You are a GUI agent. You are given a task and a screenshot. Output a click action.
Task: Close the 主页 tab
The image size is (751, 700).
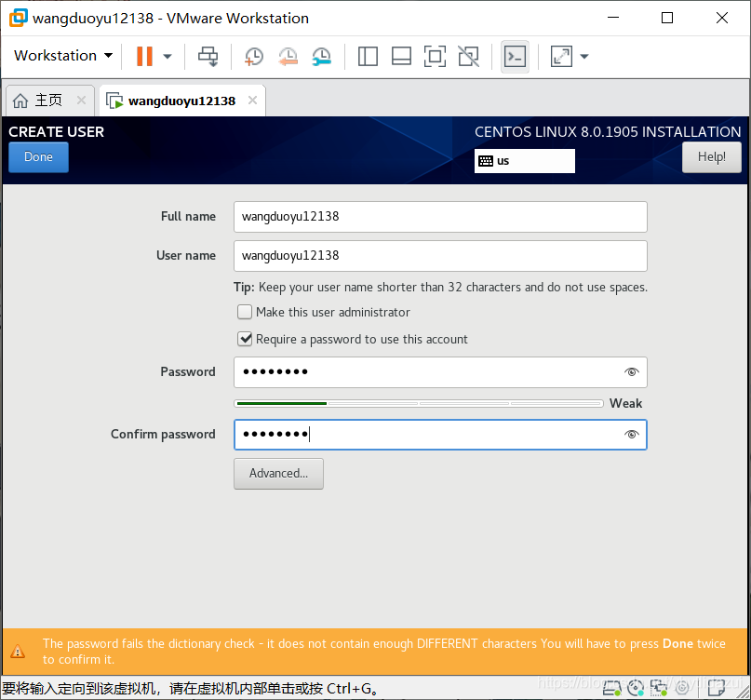click(x=81, y=101)
